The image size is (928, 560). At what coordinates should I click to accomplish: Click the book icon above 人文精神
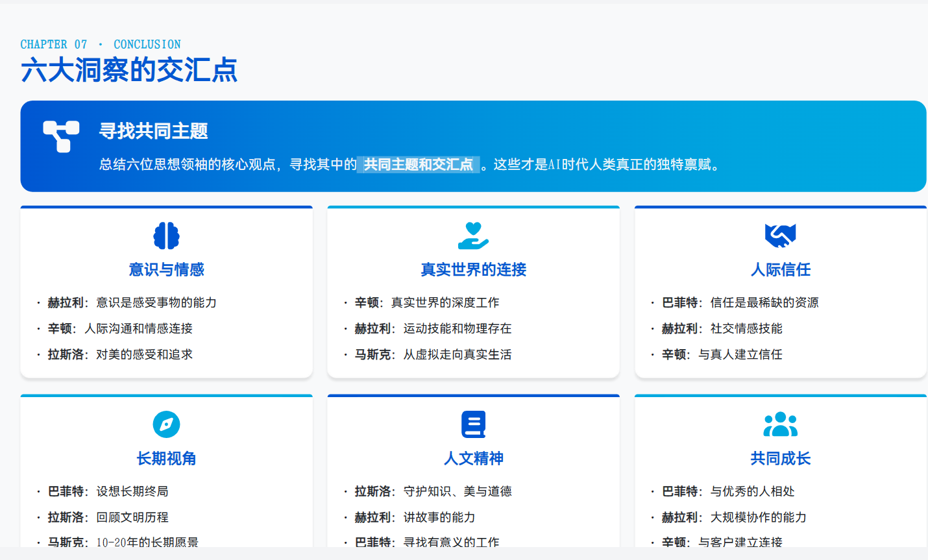[x=473, y=424]
